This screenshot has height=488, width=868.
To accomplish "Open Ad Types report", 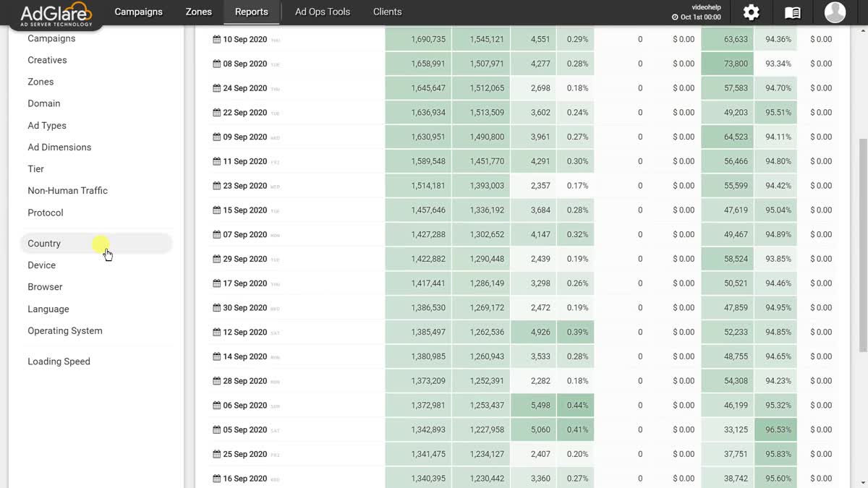I will [x=47, y=126].
